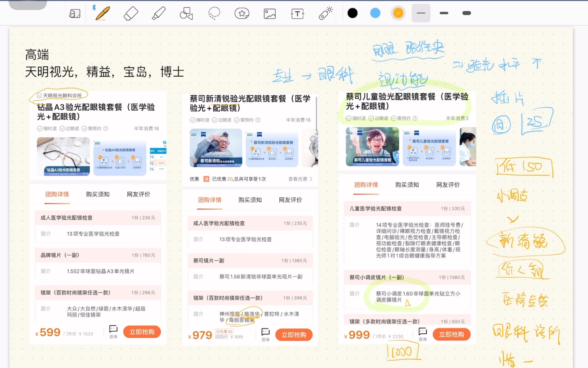Click 立即抢购 button for ¥999 package
Viewport: 588px width, 368px height.
(x=451, y=334)
